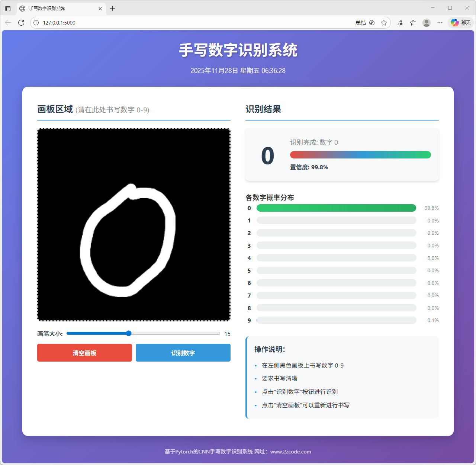The width and height of the screenshot is (476, 465).
Task: Close the 手写数字识别系统 tab
Action: pyautogui.click(x=100, y=9)
